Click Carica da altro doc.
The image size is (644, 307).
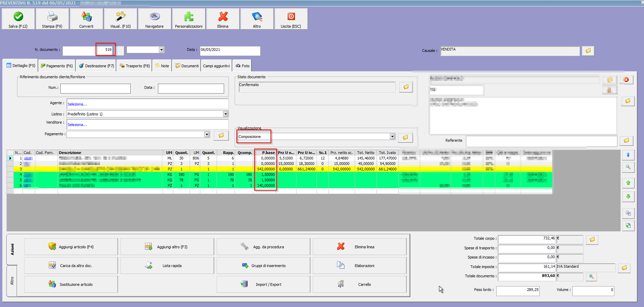[71, 265]
